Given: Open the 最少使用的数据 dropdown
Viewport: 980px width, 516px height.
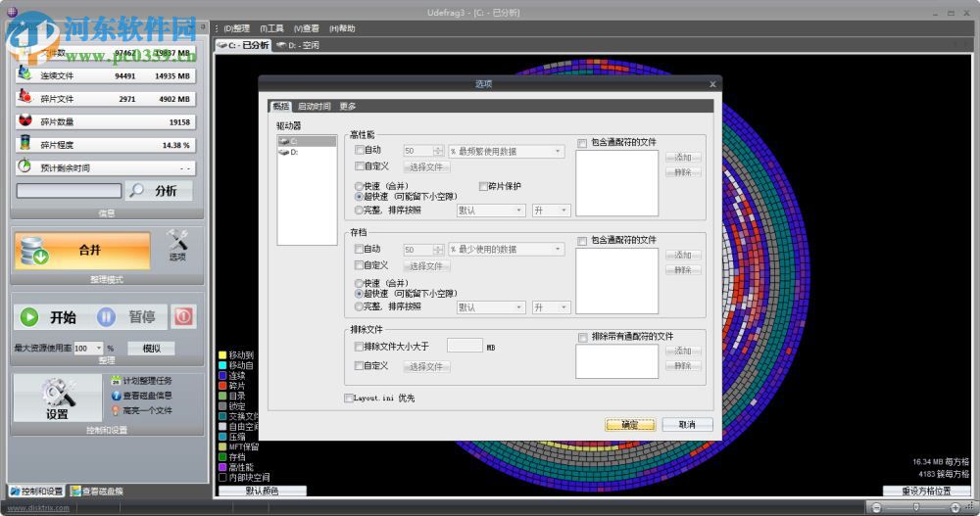Looking at the screenshot, I should pyautogui.click(x=507, y=250).
